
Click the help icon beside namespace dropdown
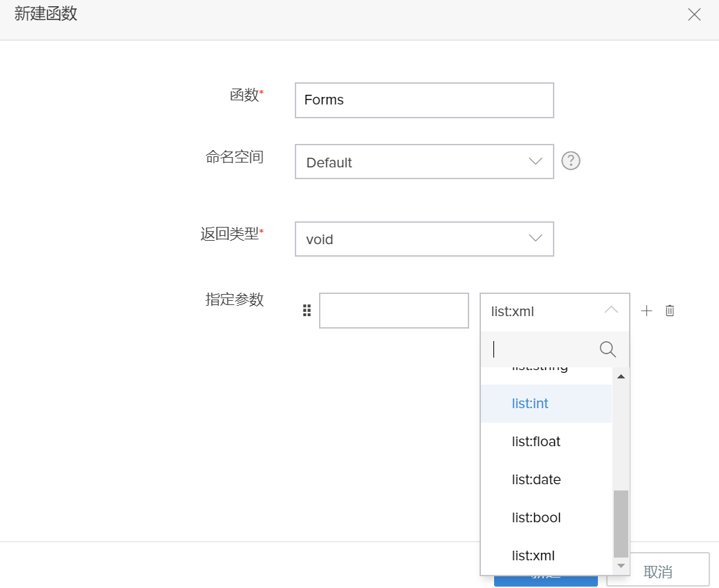(570, 161)
